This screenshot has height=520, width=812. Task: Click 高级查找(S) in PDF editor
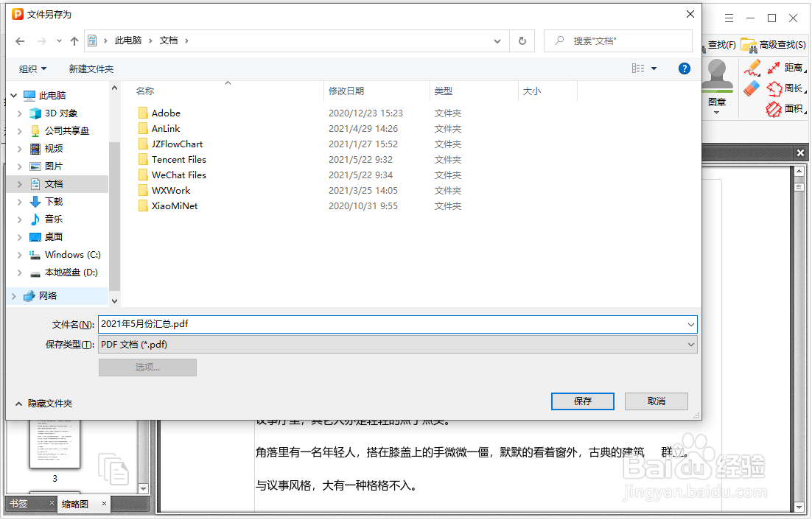tap(774, 45)
